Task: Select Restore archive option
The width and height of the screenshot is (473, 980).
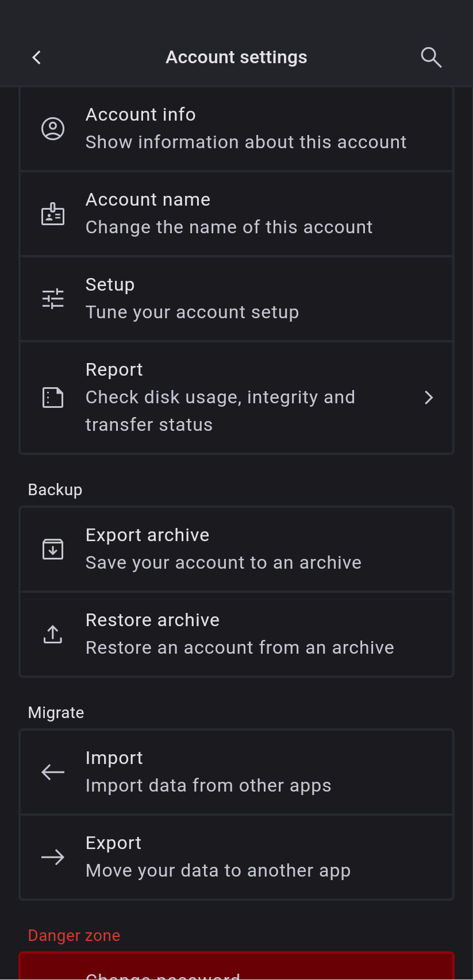Action: 239,634
